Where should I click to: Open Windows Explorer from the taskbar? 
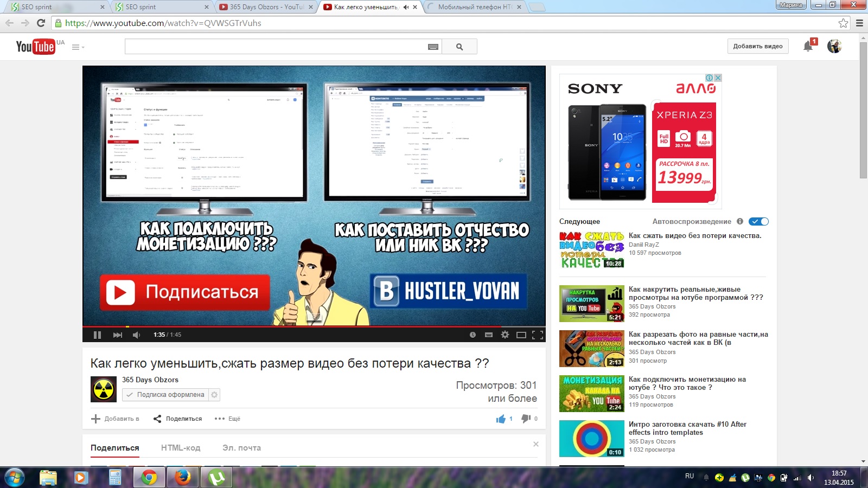coord(48,477)
